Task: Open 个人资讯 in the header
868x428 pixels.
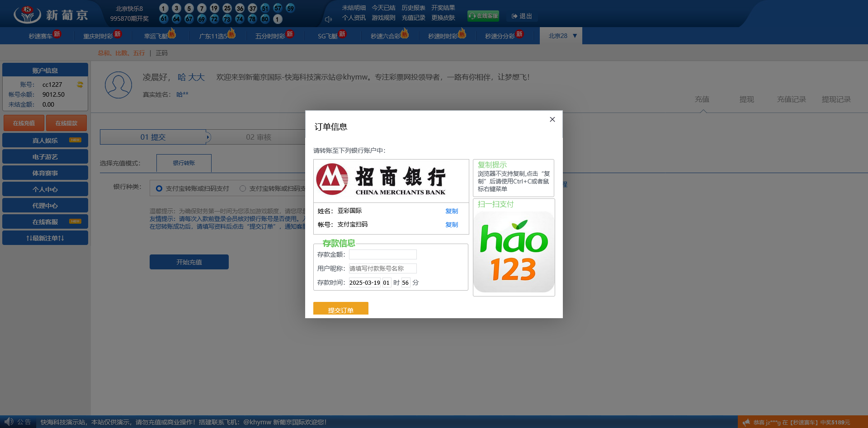Action: [354, 18]
